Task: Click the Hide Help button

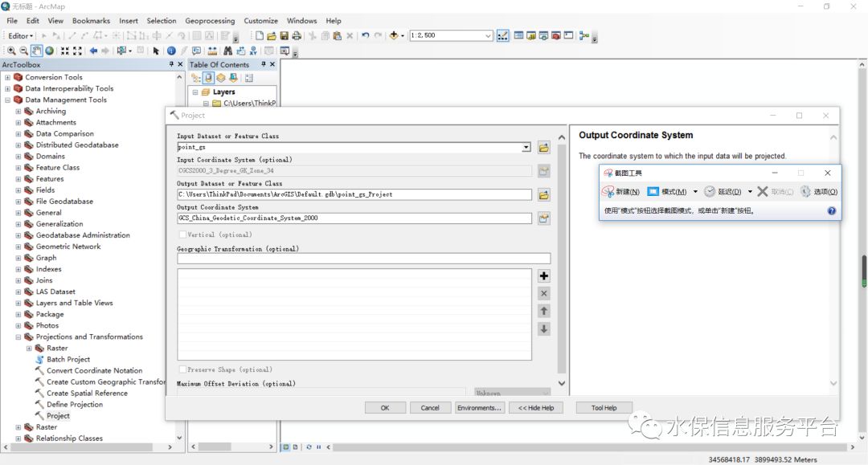Action: [536, 408]
